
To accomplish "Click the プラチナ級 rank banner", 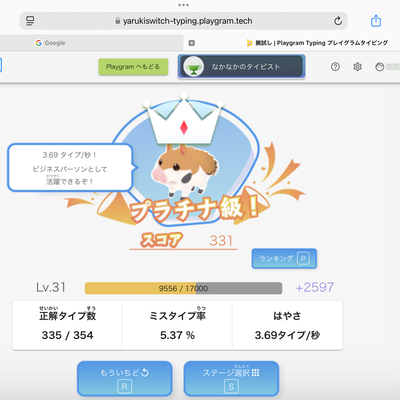I will click(195, 209).
